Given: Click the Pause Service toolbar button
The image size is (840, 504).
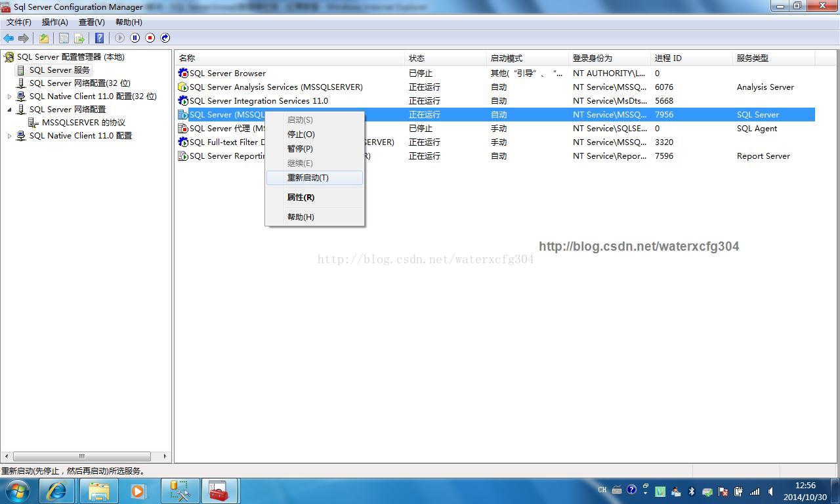Looking at the screenshot, I should (135, 38).
